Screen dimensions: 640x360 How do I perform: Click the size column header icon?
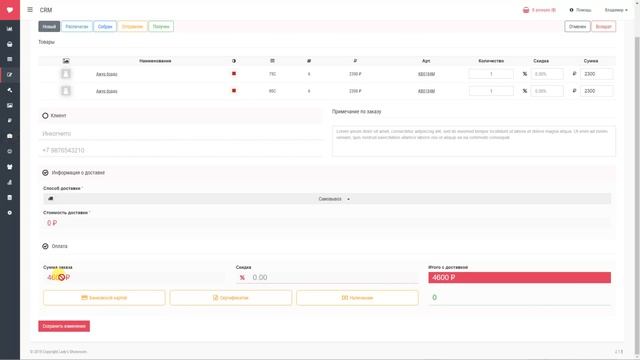tap(272, 61)
